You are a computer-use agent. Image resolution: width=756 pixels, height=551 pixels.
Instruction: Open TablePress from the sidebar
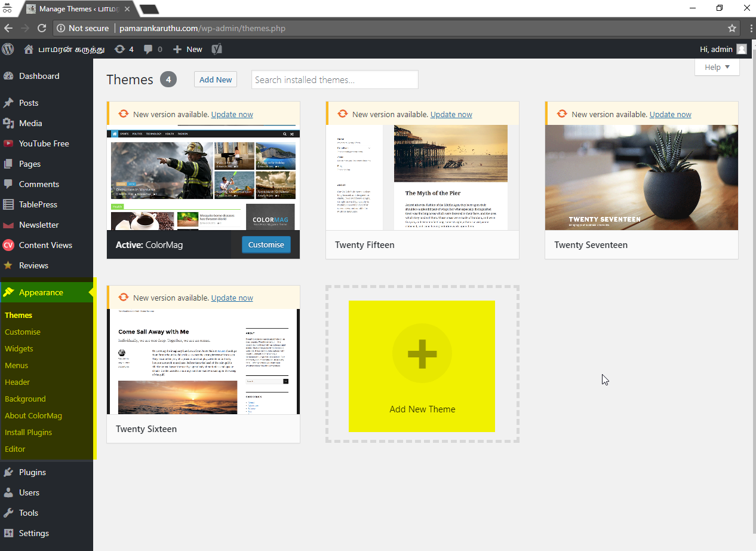pyautogui.click(x=38, y=204)
